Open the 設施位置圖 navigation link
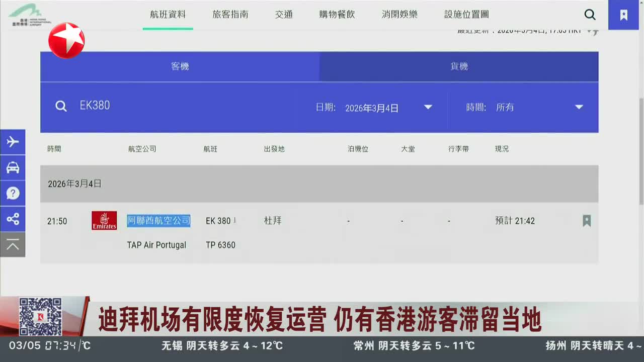644x362 pixels. point(466,15)
